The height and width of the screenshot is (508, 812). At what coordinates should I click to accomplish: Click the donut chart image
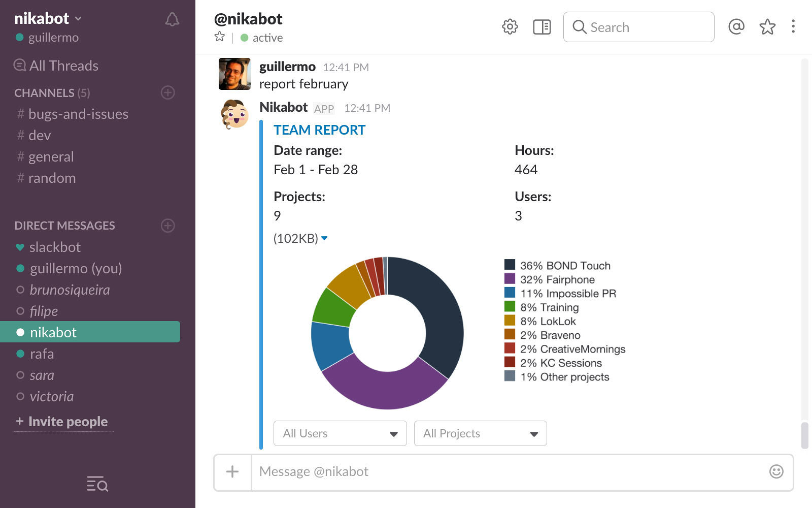[x=387, y=333]
